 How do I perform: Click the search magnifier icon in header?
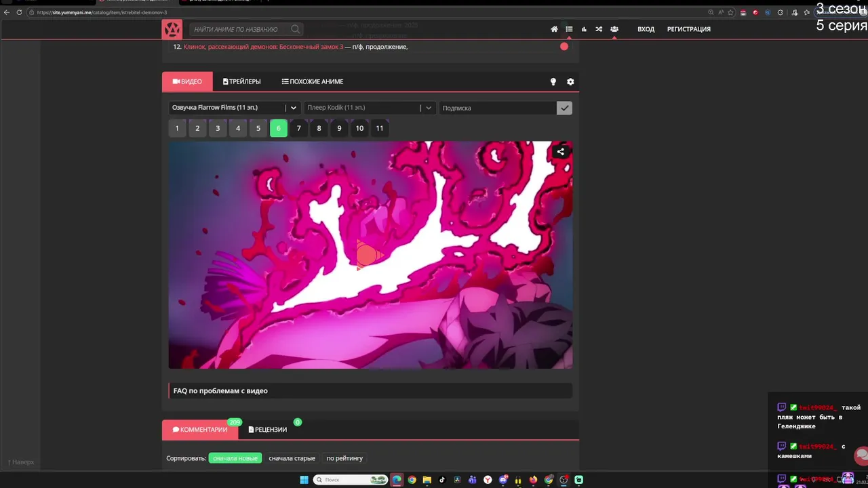296,29
